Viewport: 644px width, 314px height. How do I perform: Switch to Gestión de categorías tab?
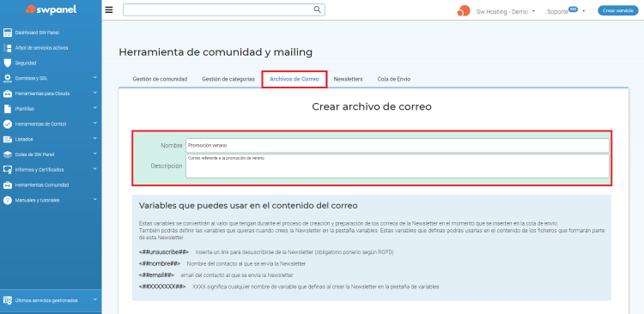click(228, 79)
